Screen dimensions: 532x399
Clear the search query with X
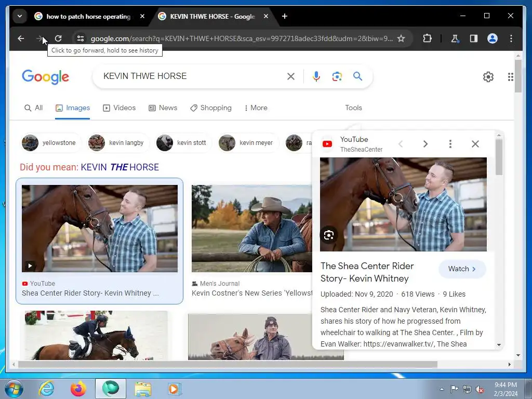point(291,76)
